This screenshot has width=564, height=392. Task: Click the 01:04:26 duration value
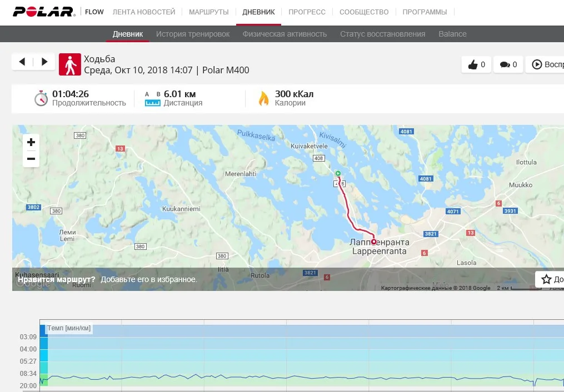(71, 94)
